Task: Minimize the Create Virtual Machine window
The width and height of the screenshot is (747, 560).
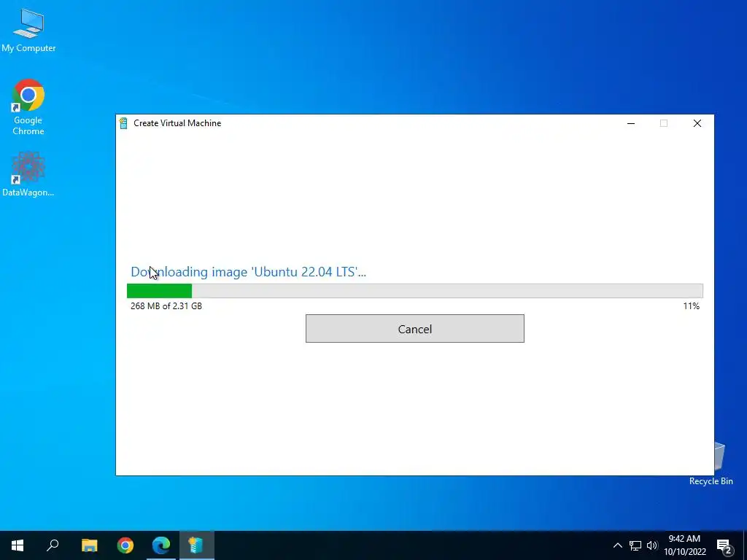Action: [x=631, y=123]
